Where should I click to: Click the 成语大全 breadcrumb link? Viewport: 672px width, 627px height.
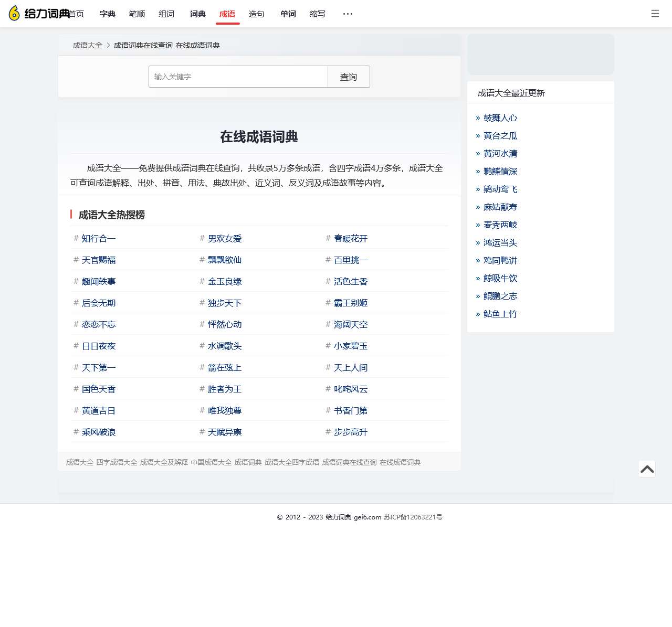[x=88, y=45]
